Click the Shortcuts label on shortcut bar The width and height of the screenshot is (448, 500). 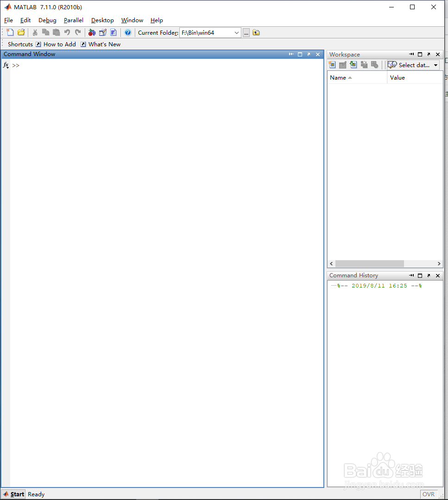[x=20, y=44]
